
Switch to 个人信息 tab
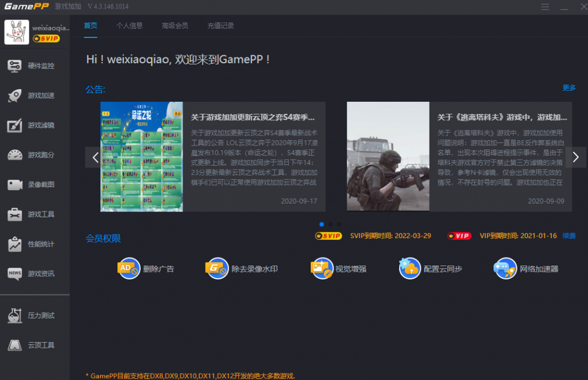click(129, 25)
